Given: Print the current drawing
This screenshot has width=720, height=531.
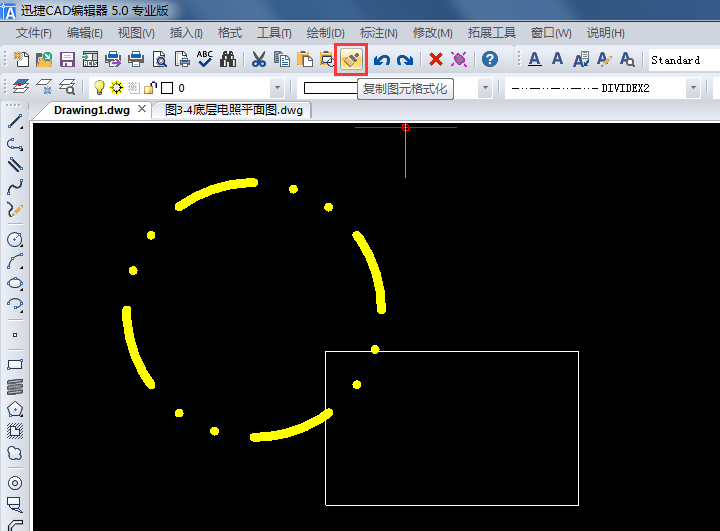Looking at the screenshot, I should point(136,59).
